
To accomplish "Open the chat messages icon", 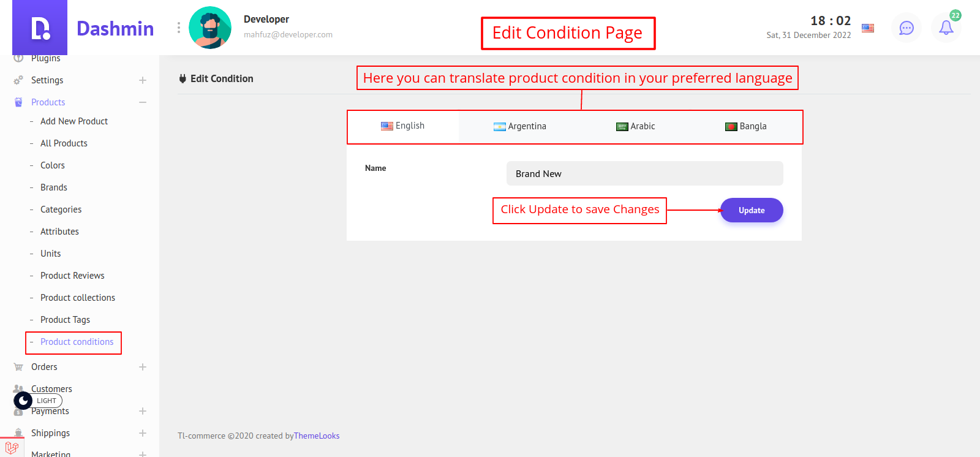I will point(907,28).
